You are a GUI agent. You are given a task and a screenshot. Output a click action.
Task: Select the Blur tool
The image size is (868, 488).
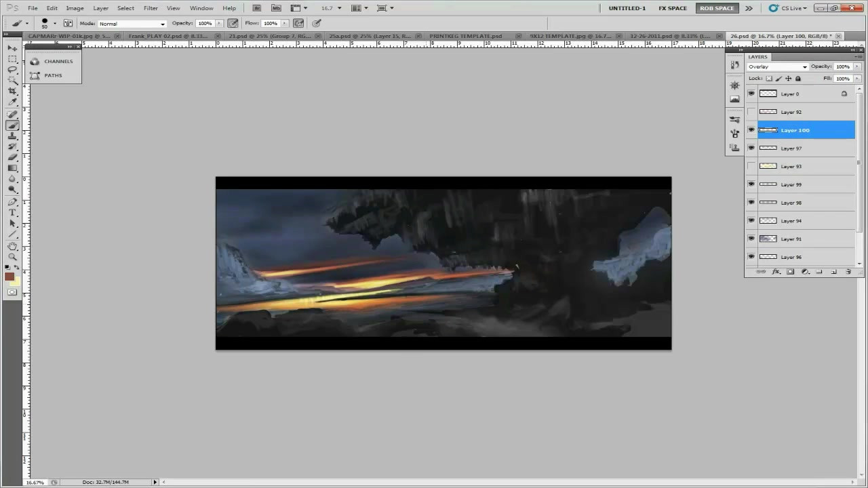coord(12,179)
